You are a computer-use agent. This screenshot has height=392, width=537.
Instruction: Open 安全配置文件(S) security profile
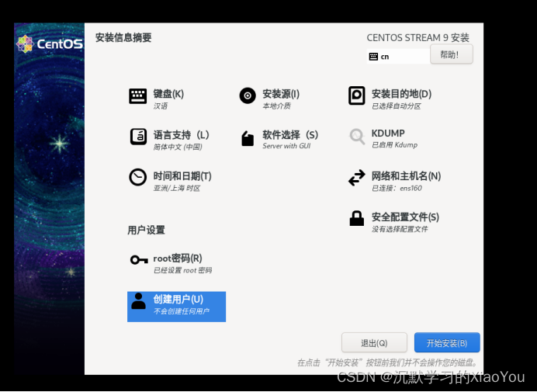pyautogui.click(x=405, y=217)
